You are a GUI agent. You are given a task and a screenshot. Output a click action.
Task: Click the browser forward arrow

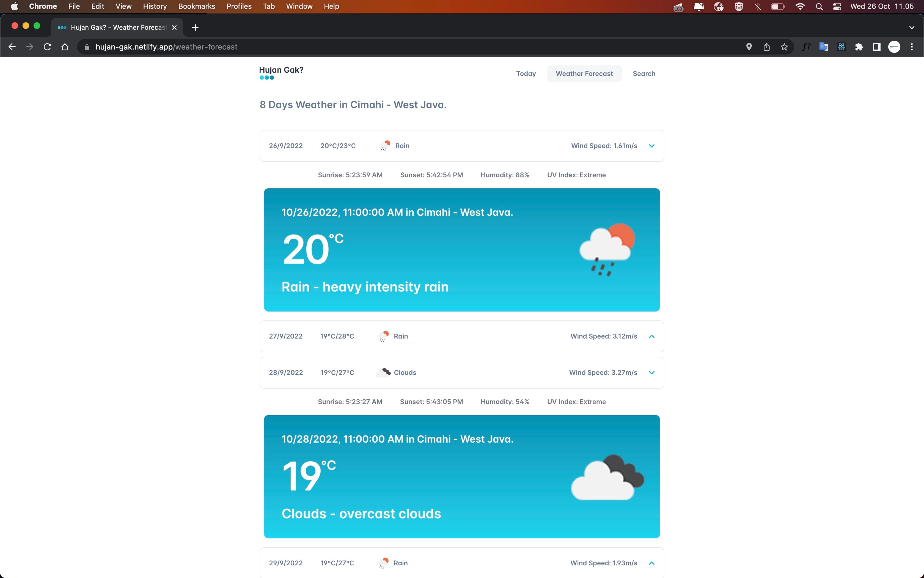click(x=29, y=47)
